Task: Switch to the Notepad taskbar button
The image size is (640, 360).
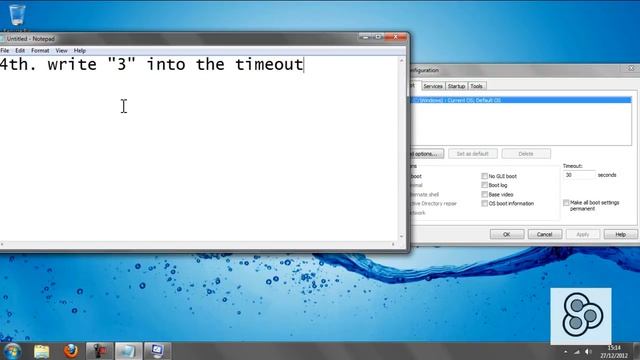Action: click(128, 351)
